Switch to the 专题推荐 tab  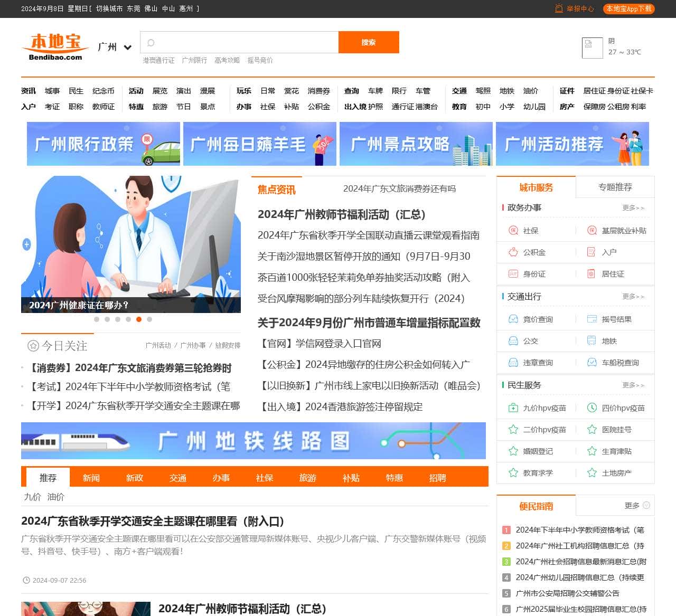615,187
